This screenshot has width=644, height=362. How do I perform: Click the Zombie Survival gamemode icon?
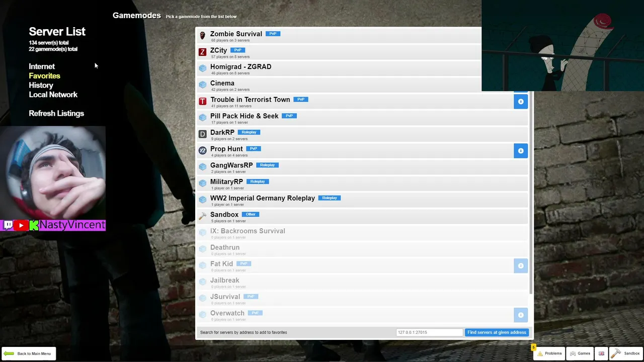tap(202, 36)
